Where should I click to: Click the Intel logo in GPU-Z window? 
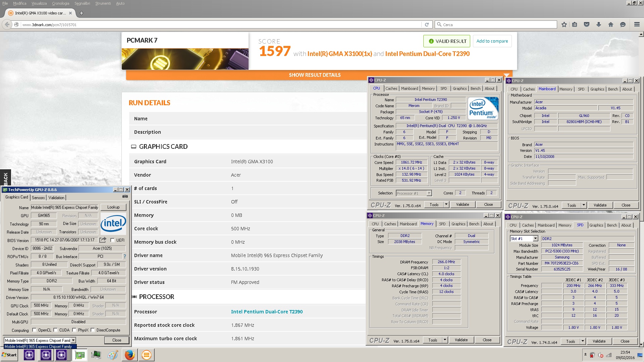pos(113,223)
